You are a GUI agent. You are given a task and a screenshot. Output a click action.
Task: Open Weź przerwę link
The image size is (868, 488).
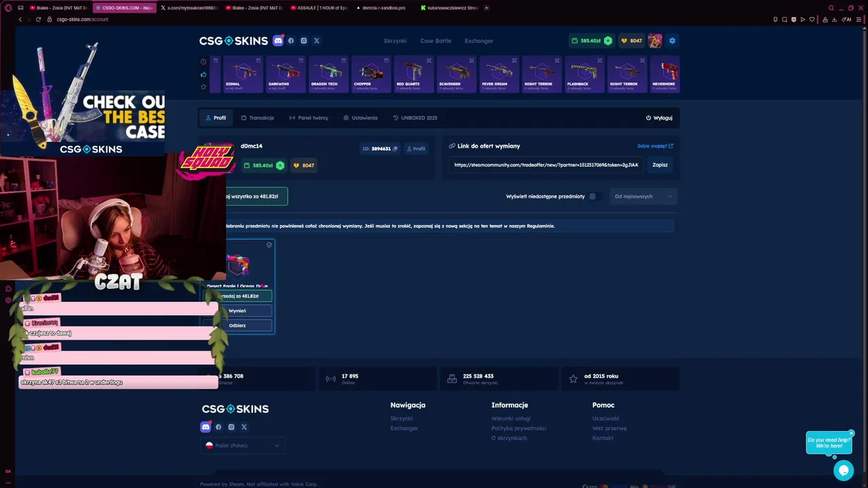[610, 428]
